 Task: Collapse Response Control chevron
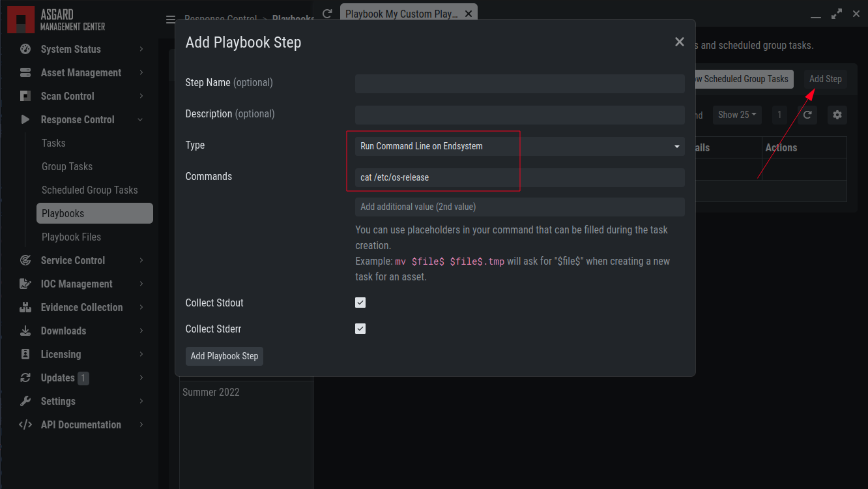tap(141, 119)
